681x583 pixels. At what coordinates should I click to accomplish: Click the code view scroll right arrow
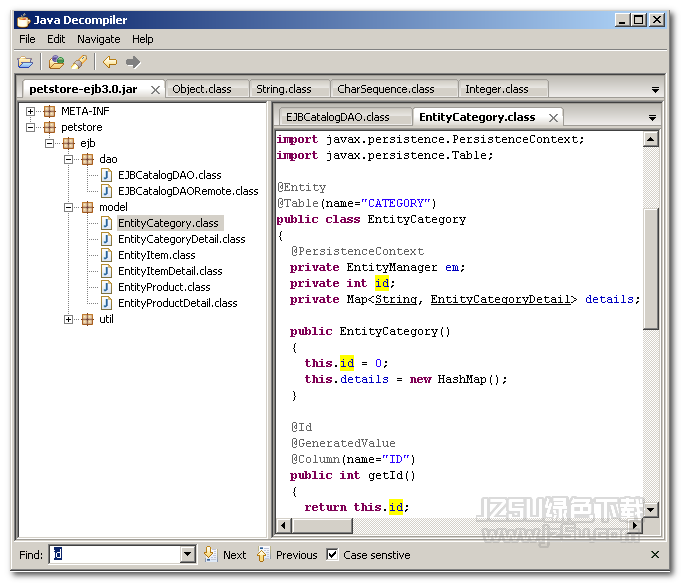[x=635, y=526]
